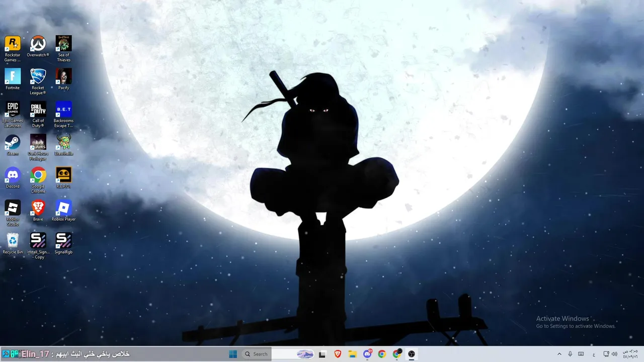Open the network status tray icon

pos(606,354)
